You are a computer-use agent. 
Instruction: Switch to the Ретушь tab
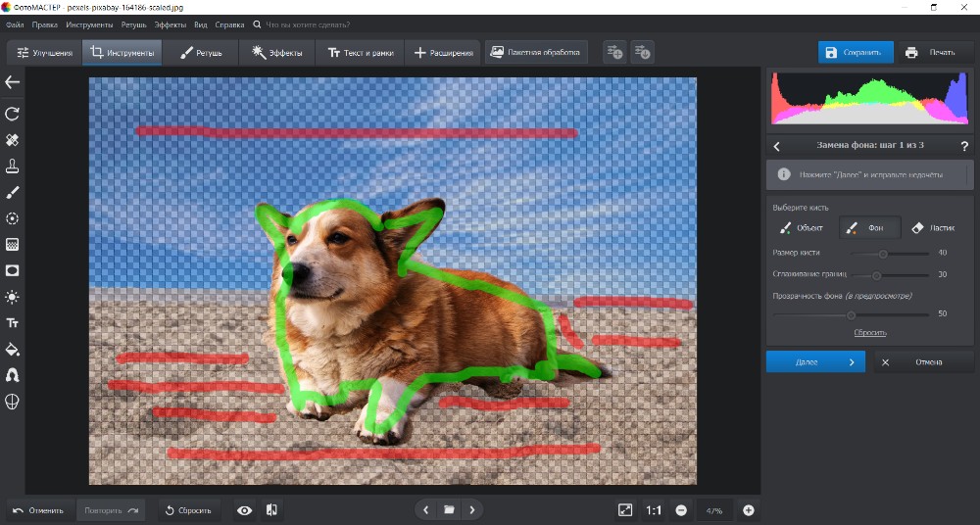pyautogui.click(x=201, y=53)
